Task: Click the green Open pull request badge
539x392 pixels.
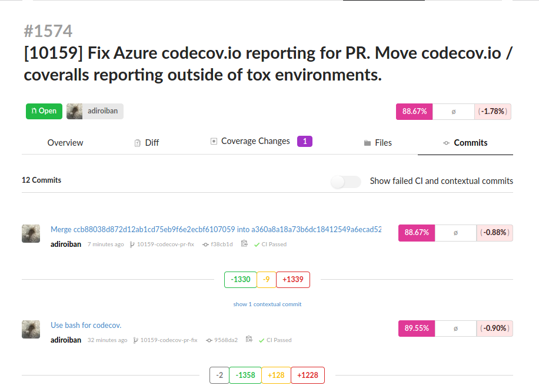Action: pyautogui.click(x=44, y=111)
